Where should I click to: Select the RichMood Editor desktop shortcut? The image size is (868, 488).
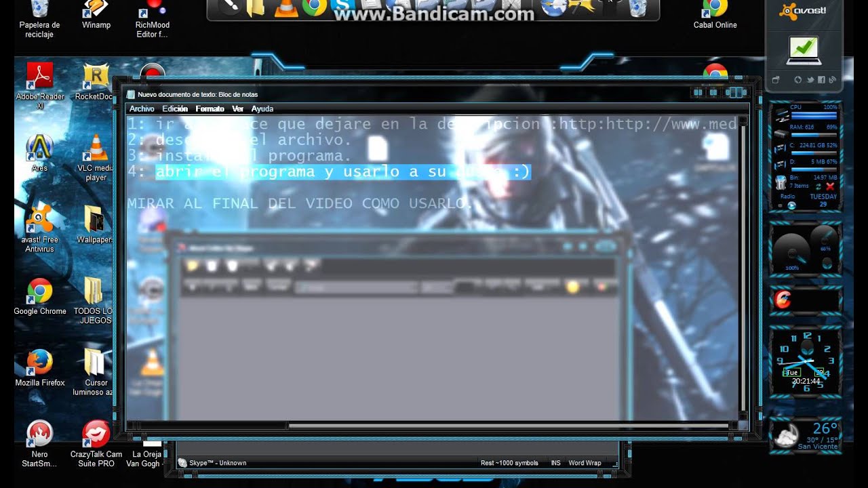pos(153,20)
